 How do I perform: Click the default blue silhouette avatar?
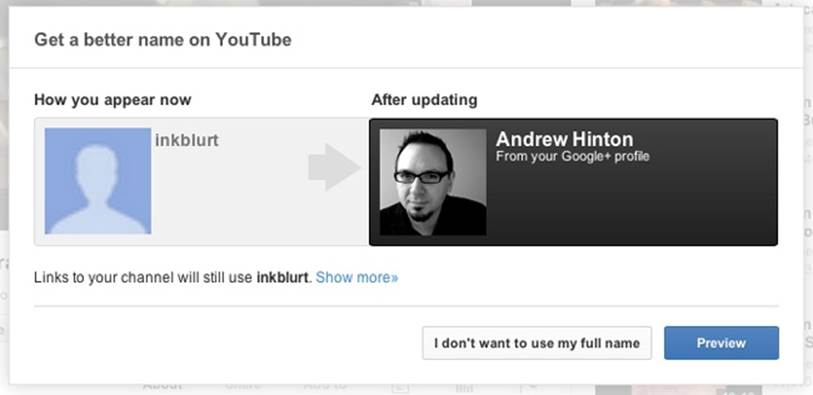pyautogui.click(x=98, y=181)
